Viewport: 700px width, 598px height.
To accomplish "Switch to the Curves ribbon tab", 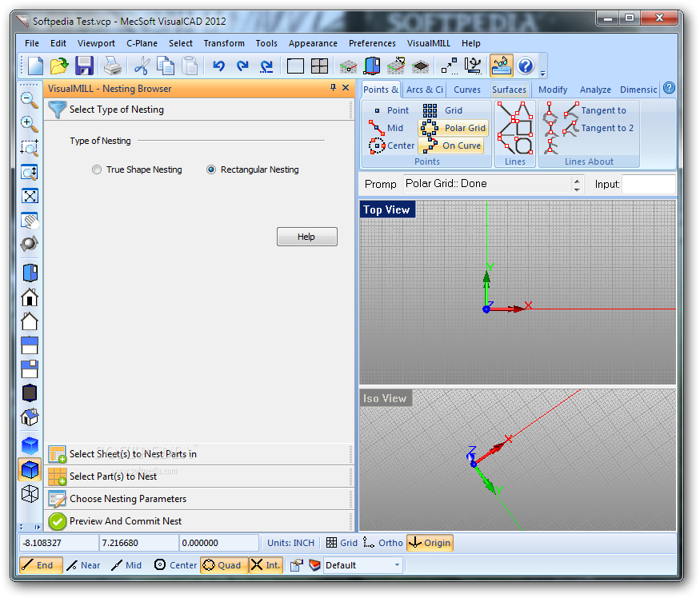I will (x=467, y=90).
